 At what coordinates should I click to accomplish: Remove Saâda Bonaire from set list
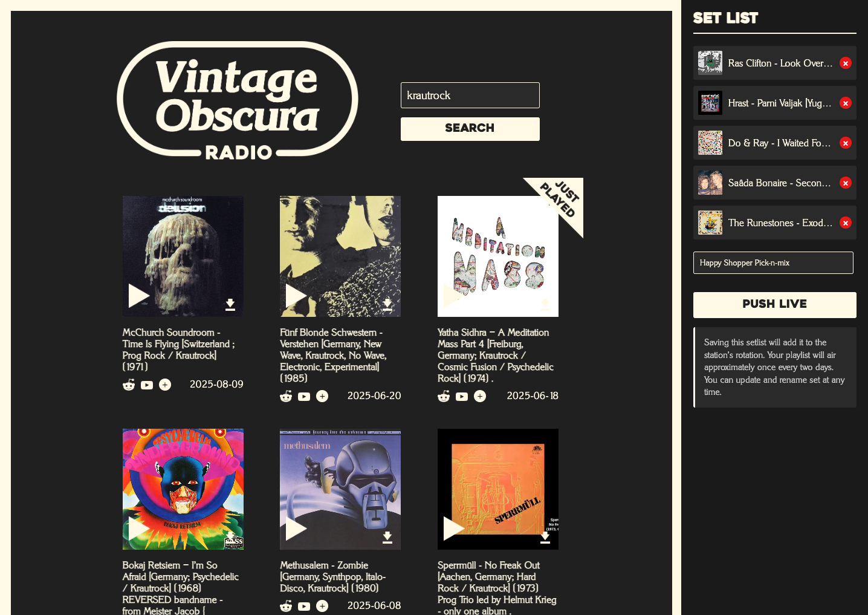coord(846,183)
